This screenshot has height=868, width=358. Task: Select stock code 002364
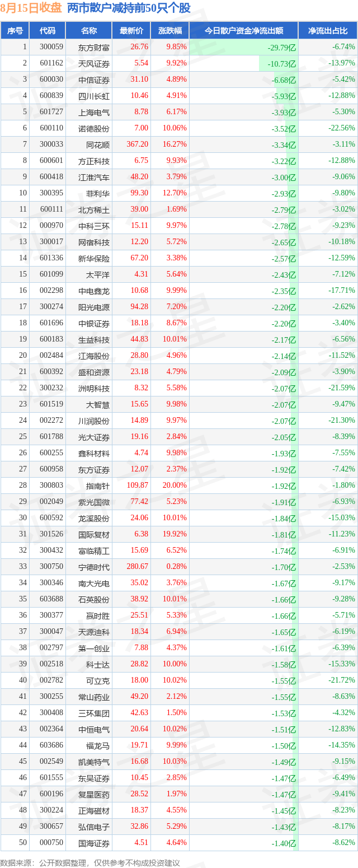click(x=51, y=729)
